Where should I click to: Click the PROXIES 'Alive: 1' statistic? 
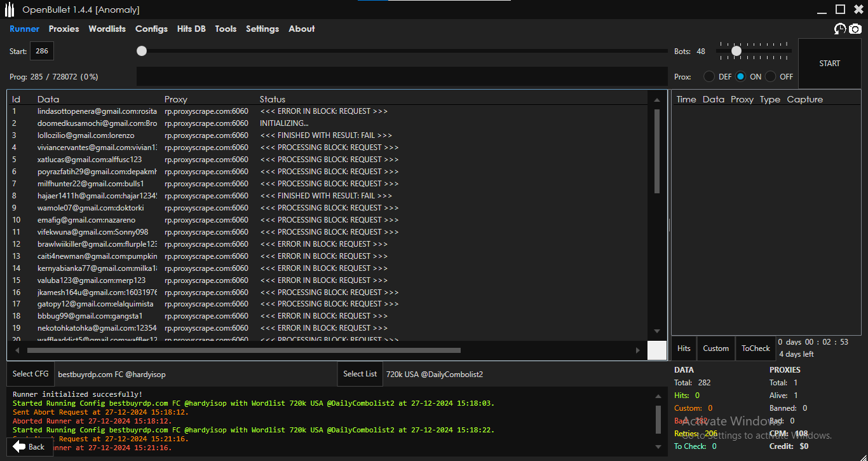tap(784, 396)
